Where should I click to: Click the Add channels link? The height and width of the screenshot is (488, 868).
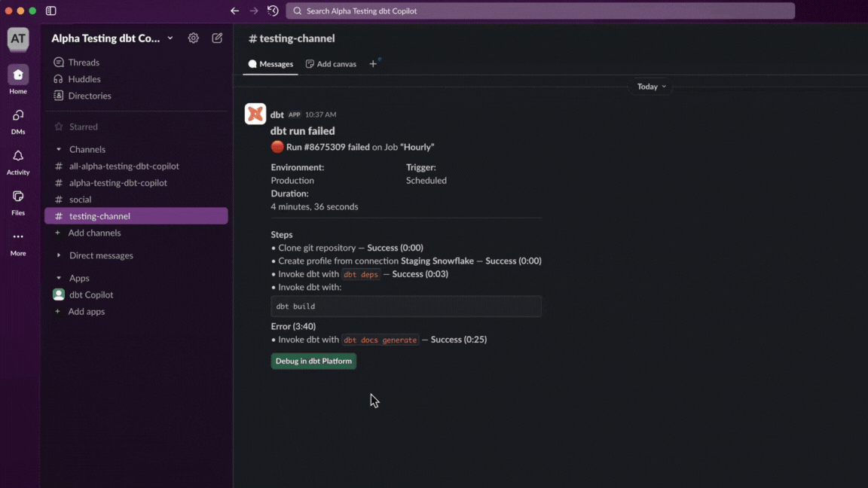tap(94, 233)
